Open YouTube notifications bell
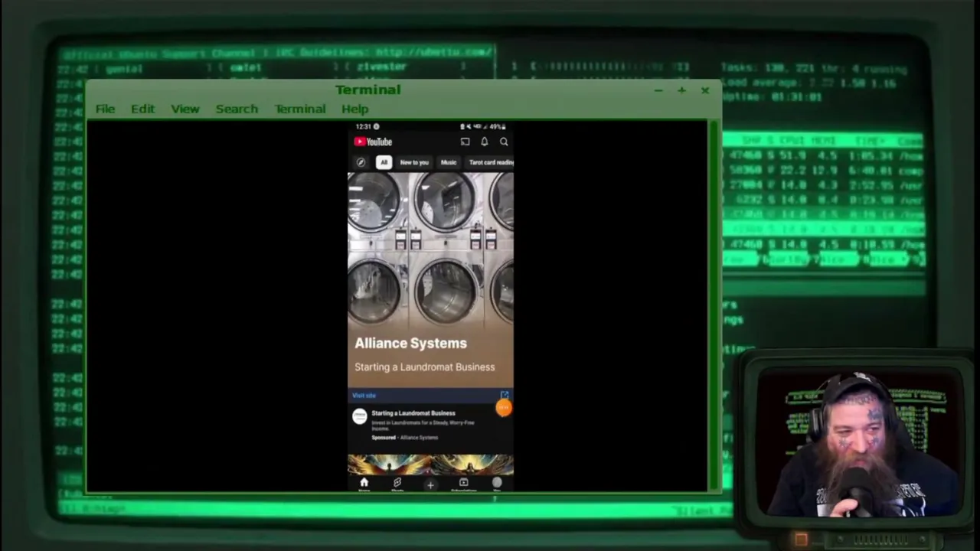Screen dimensions: 980x551 click(484, 142)
